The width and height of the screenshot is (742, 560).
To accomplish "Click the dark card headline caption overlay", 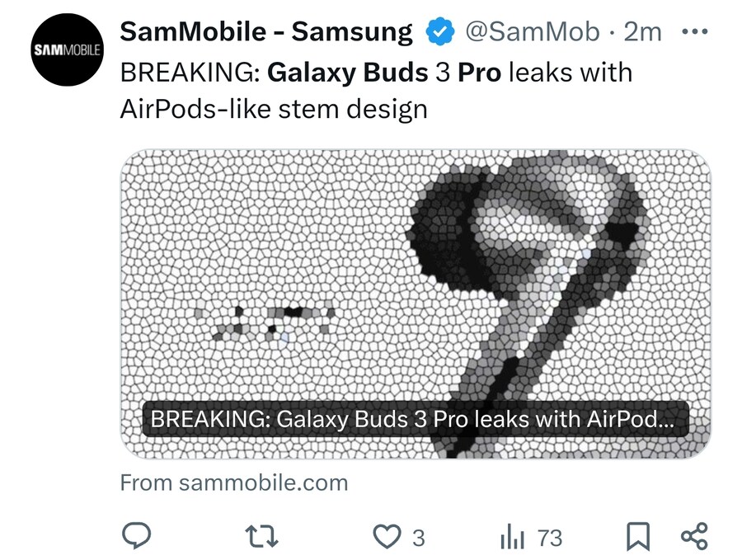I will (x=412, y=420).
